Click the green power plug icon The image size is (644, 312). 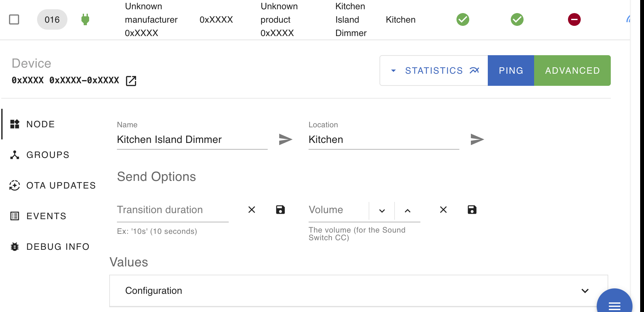(x=85, y=19)
